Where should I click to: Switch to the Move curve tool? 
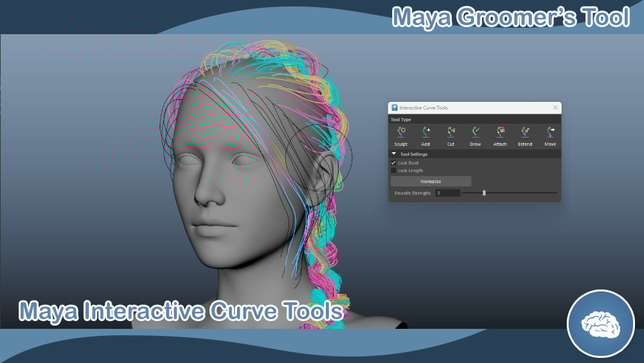(x=550, y=136)
